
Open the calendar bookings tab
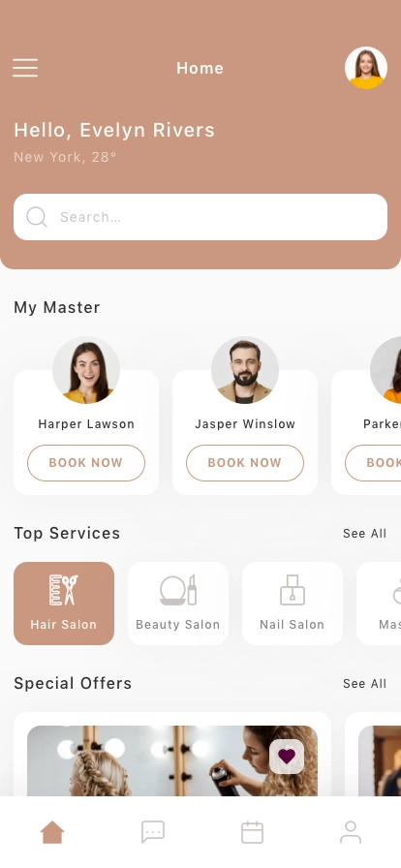tap(252, 832)
